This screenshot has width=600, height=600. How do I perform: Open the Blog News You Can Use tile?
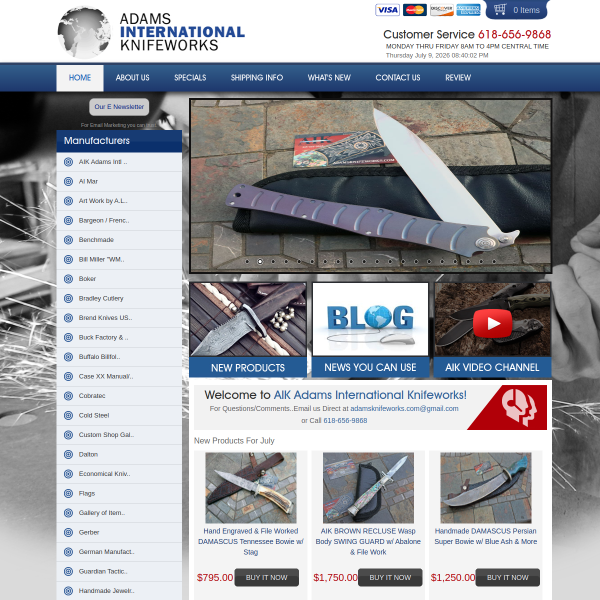(370, 330)
